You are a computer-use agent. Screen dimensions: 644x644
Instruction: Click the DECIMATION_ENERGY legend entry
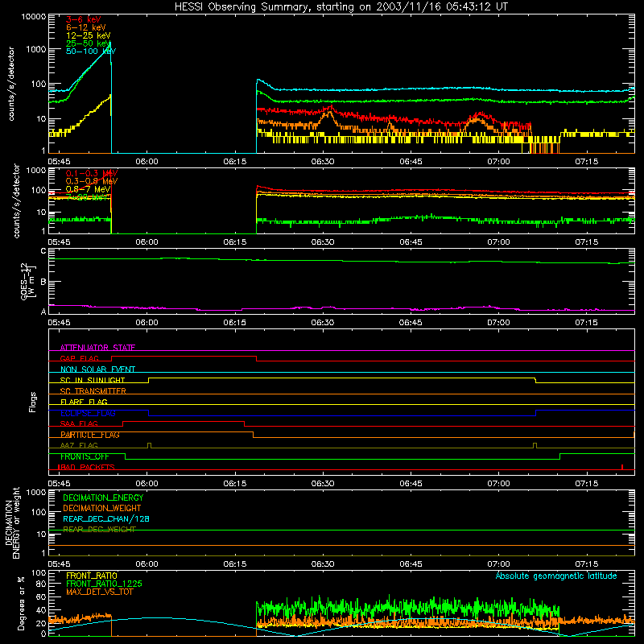pyautogui.click(x=103, y=497)
